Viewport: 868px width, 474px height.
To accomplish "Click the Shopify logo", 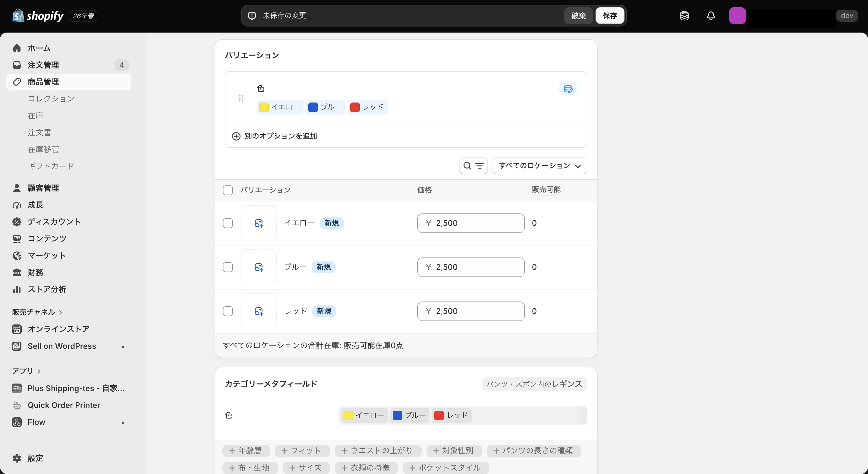I will [38, 15].
